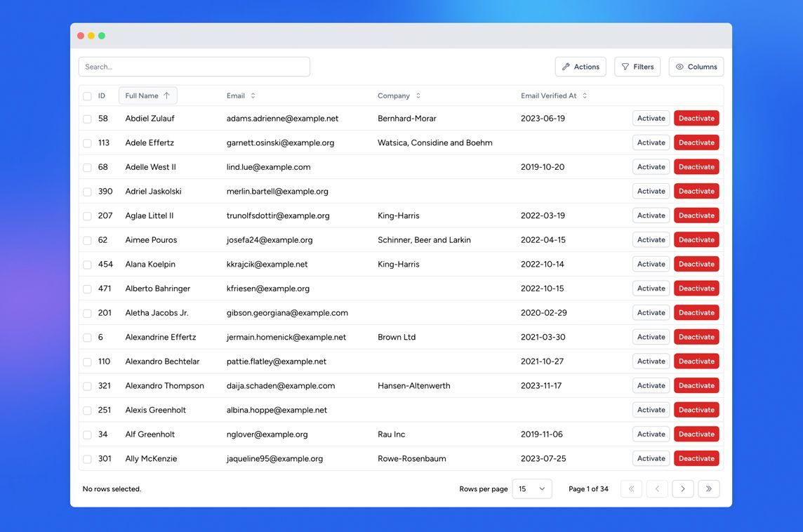Click company Hansen-Altenwerth
Image resolution: width=803 pixels, height=532 pixels.
click(x=414, y=385)
